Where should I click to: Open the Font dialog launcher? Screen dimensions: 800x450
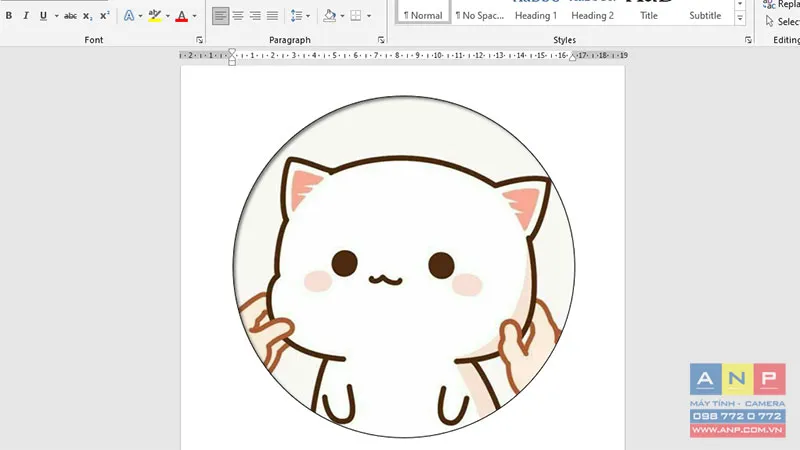(200, 40)
